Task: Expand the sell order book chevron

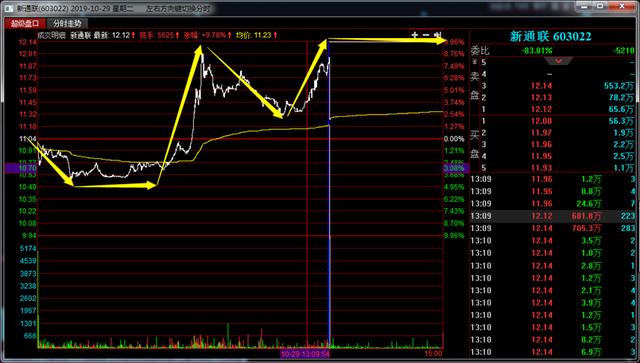Action: pos(558,61)
